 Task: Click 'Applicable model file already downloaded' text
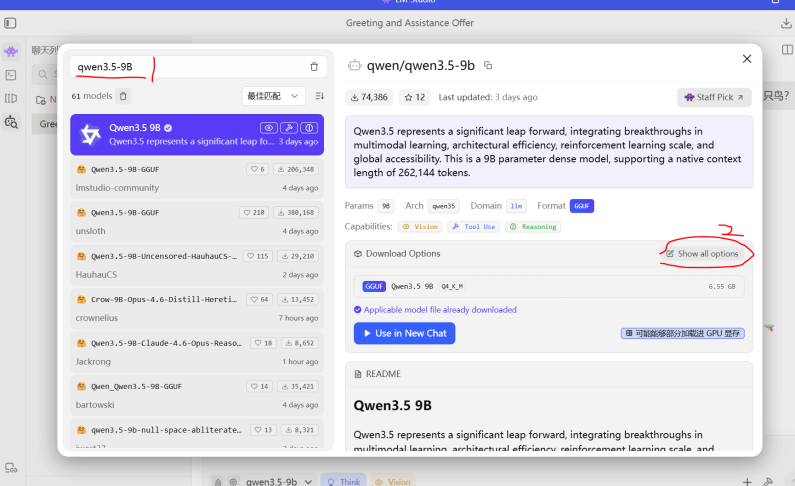tap(440, 310)
